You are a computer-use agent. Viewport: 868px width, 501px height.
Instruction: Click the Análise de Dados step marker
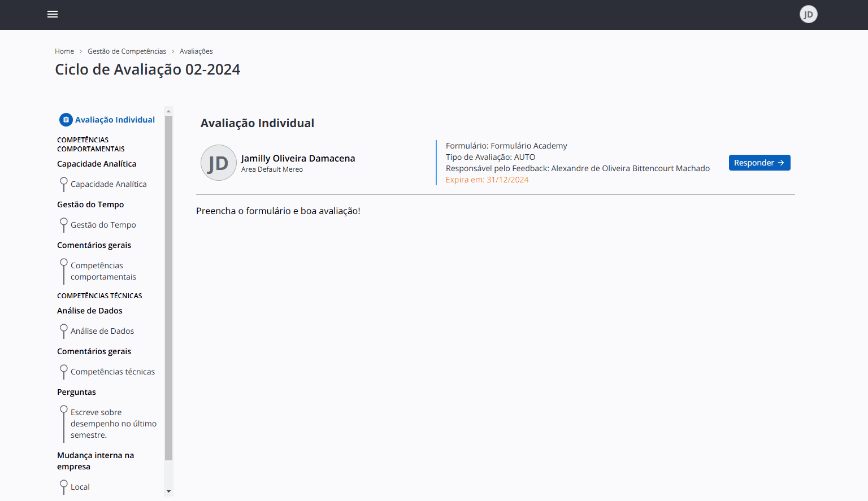pos(64,329)
